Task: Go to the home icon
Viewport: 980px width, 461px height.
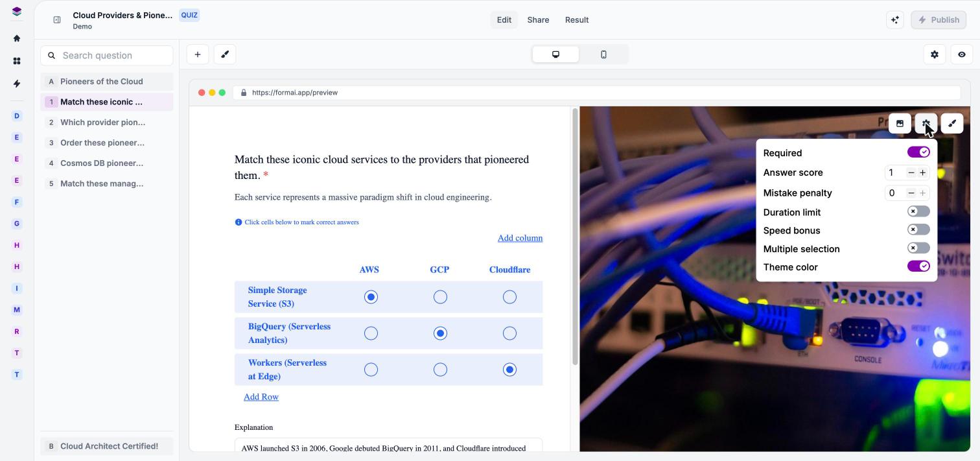Action: [x=17, y=38]
